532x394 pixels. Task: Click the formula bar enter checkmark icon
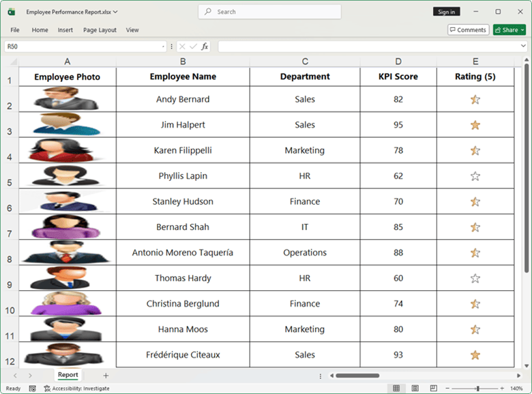(x=193, y=46)
